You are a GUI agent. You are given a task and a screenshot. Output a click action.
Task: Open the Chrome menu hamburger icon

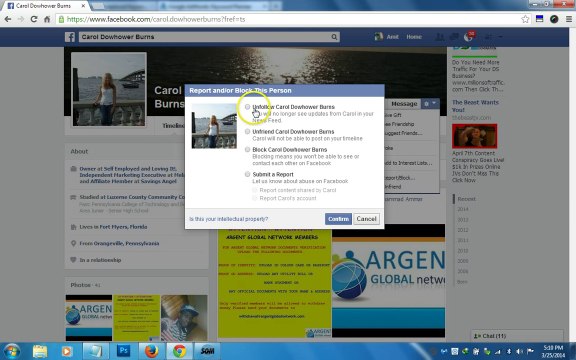[569, 19]
